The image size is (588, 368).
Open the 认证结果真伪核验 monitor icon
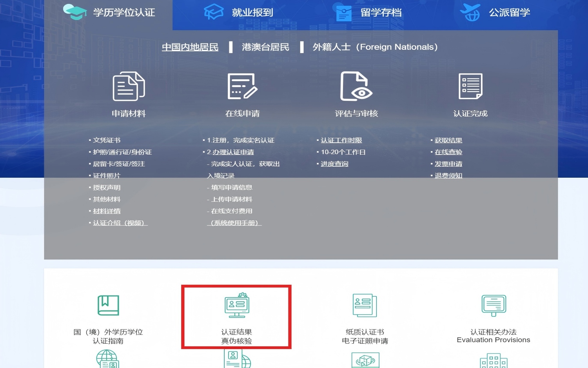coord(237,305)
